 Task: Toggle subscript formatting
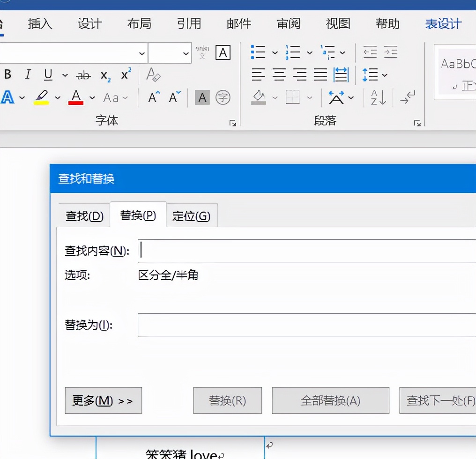coord(105,75)
